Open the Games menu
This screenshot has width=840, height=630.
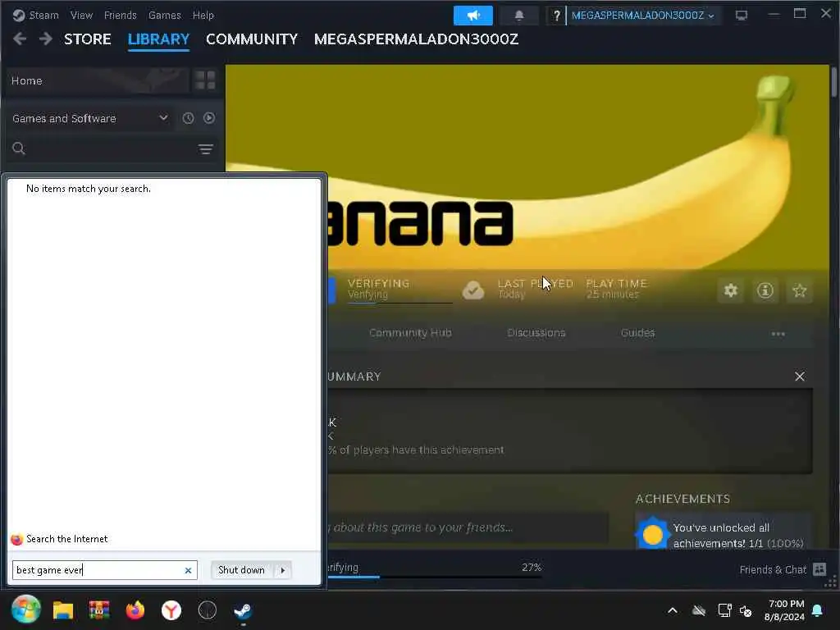(x=164, y=15)
